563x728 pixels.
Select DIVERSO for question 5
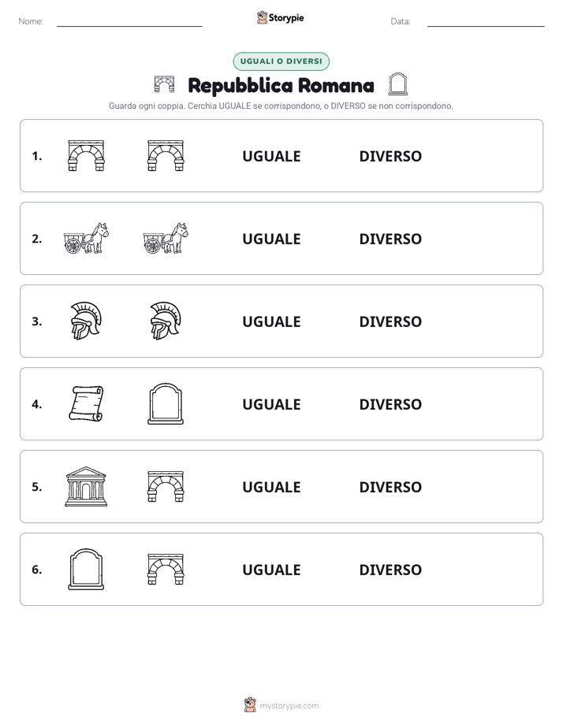390,487
